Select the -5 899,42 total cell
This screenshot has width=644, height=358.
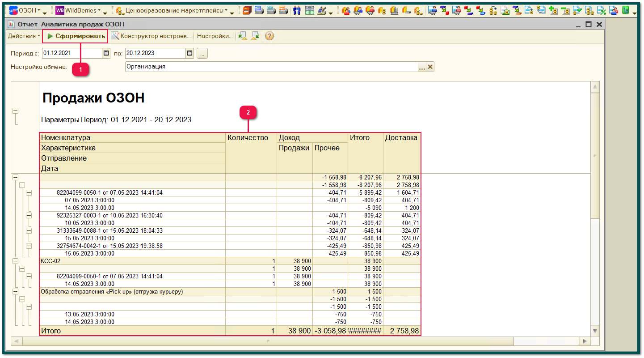click(366, 192)
